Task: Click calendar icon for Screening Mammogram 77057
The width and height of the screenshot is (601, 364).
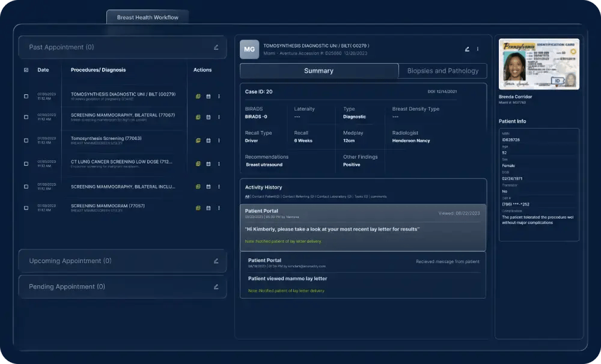Action: point(209,208)
